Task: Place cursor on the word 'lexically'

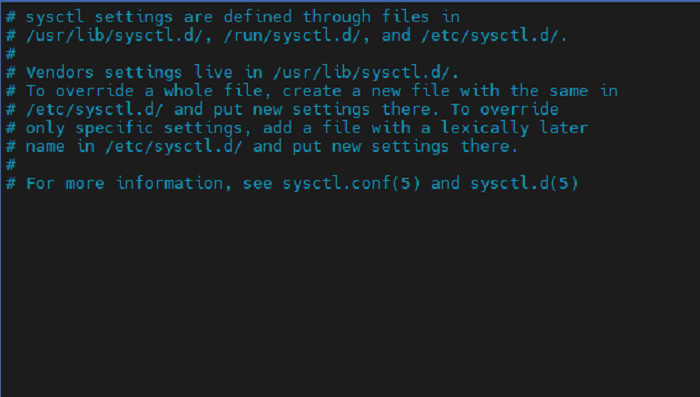Action: coord(485,128)
